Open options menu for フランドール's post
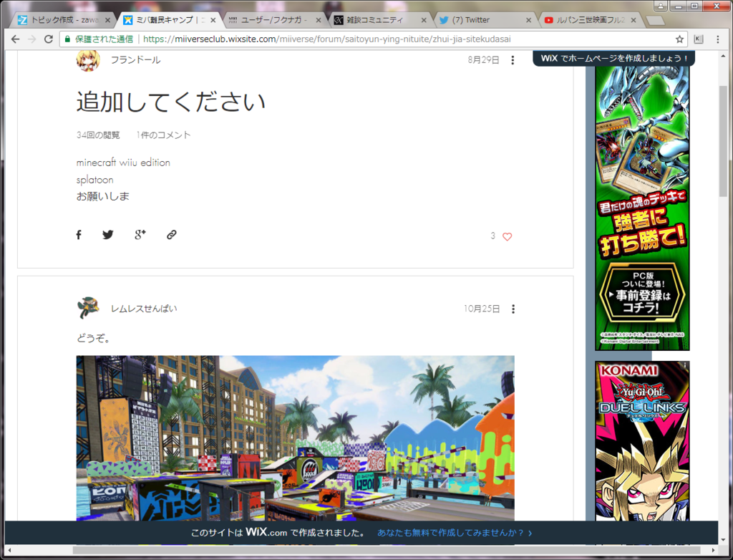The height and width of the screenshot is (560, 733). (x=513, y=60)
